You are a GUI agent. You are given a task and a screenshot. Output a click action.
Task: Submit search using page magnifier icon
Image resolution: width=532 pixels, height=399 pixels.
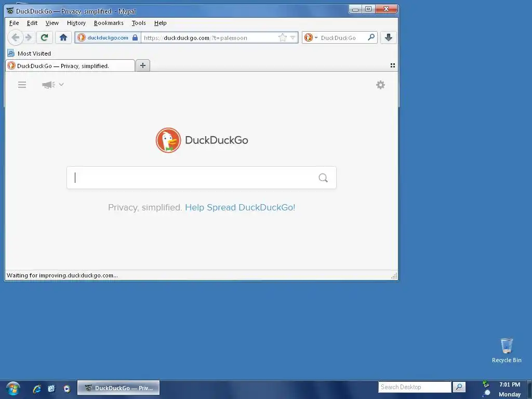[x=323, y=178]
